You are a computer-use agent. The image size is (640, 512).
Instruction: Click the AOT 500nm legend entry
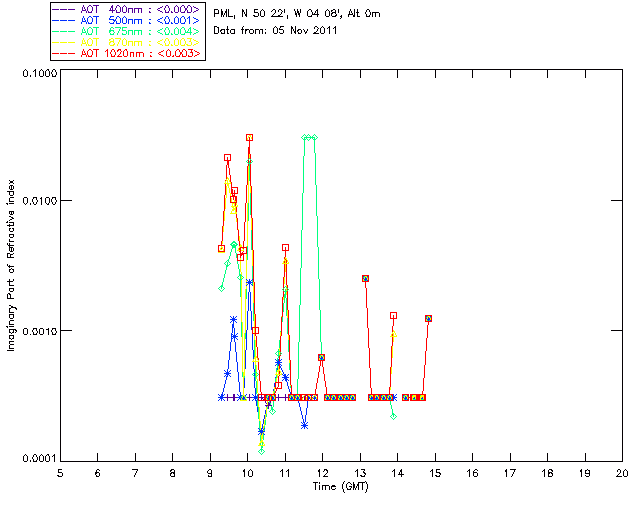[x=127, y=20]
